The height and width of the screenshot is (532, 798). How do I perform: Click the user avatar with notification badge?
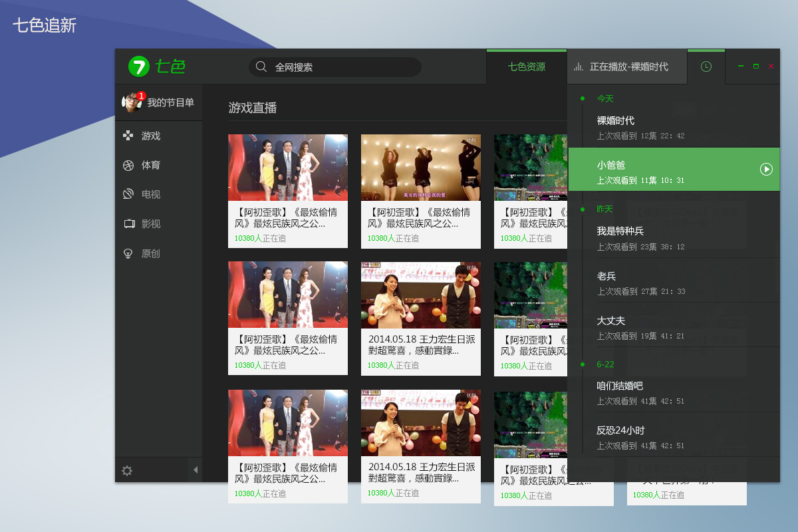[132, 102]
